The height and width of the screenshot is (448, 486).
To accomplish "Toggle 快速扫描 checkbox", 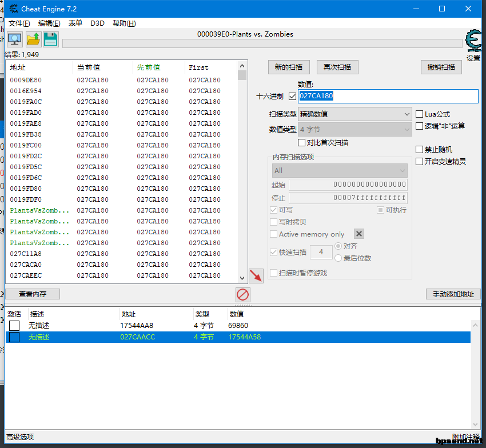I will click(273, 252).
